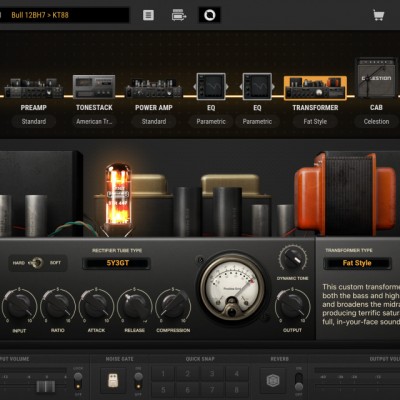
Task: Select Quick Snap slot 5
Action: [x=163, y=389]
